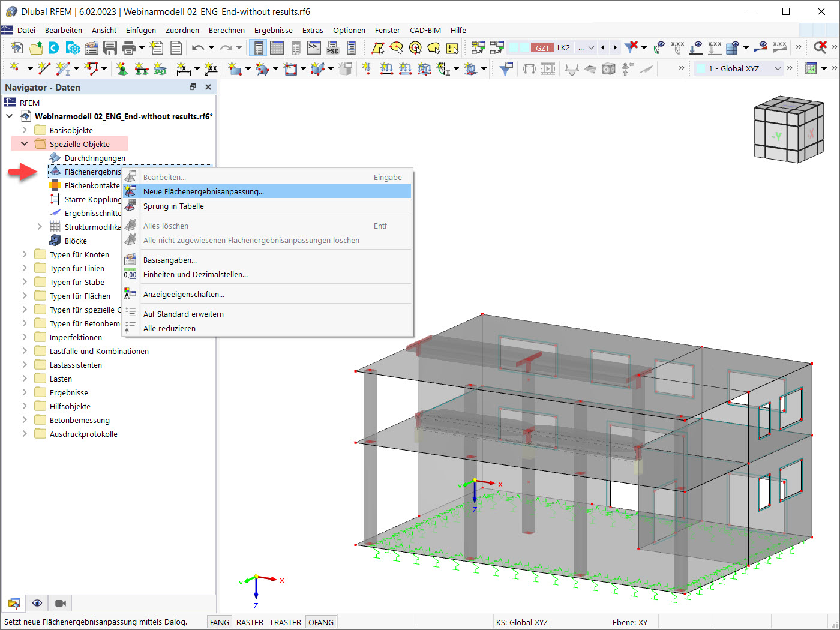The width and height of the screenshot is (840, 630).
Task: Toggle OFANG object snap in status bar
Action: 321,622
